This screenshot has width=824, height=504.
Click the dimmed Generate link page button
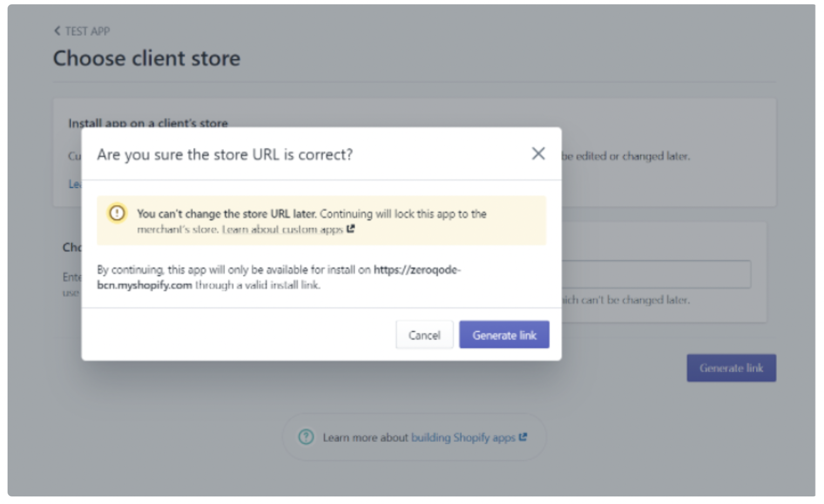(731, 368)
